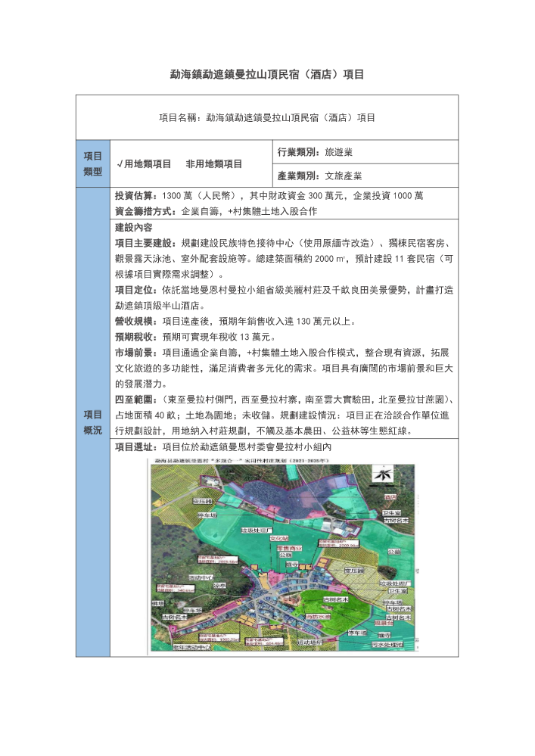This screenshot has width=535, height=756.
Task: Click the 運動場所 label on the map
Action: point(309,642)
